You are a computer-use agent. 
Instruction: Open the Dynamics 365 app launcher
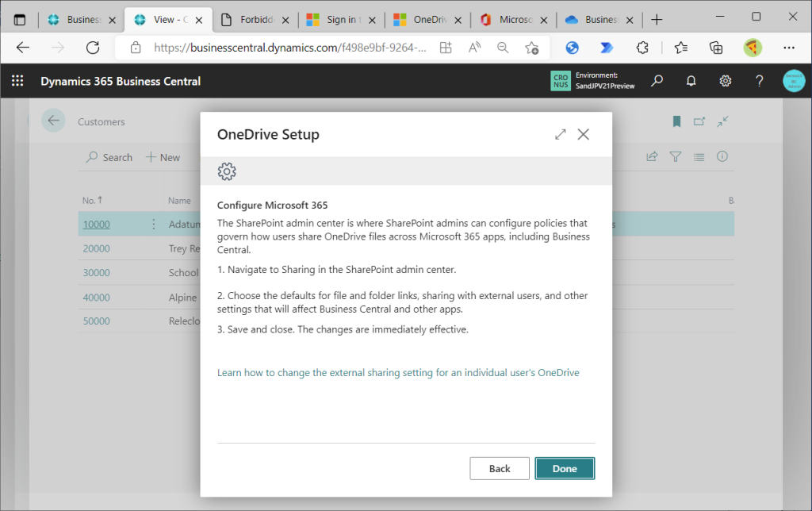click(x=17, y=81)
